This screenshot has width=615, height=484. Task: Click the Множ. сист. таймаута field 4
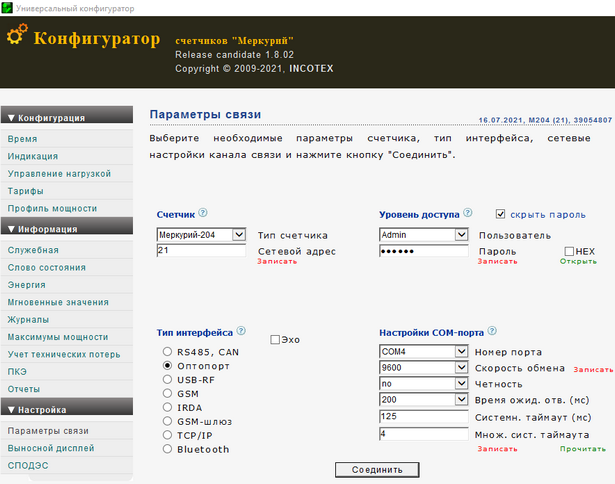tap(424, 434)
